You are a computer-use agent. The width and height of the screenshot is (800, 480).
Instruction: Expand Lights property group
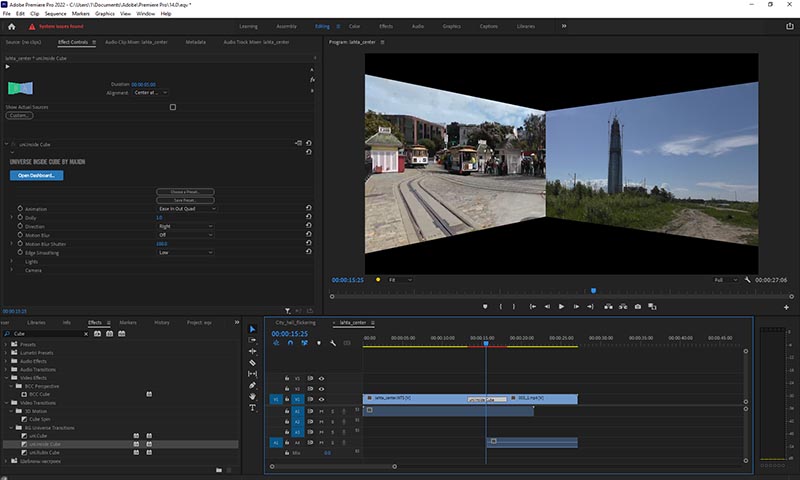(12, 261)
